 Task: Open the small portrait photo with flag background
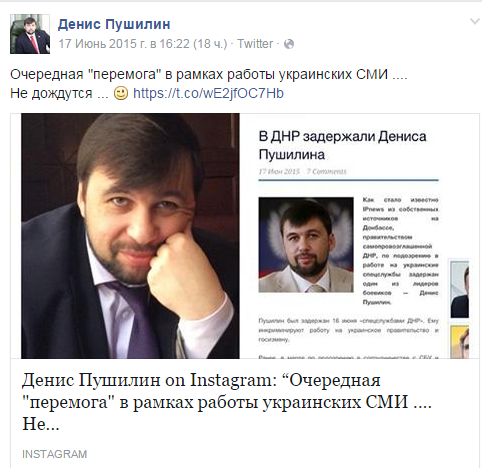point(306,245)
